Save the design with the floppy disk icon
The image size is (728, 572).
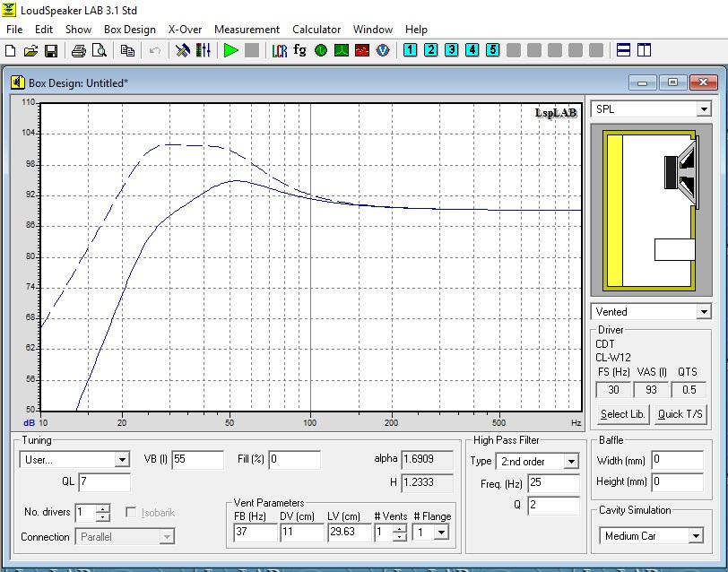(50, 50)
